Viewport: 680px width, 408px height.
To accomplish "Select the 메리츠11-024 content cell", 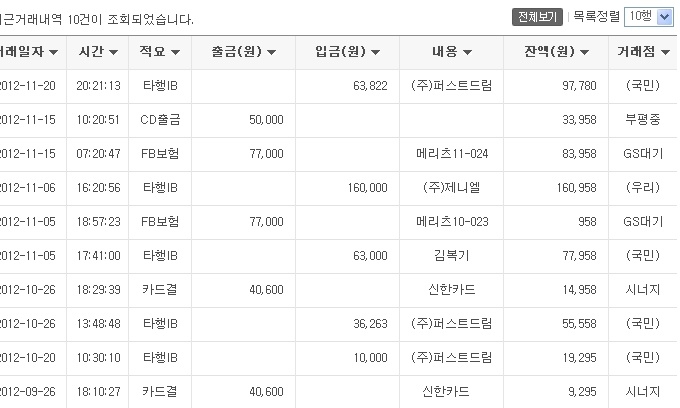I will (451, 154).
